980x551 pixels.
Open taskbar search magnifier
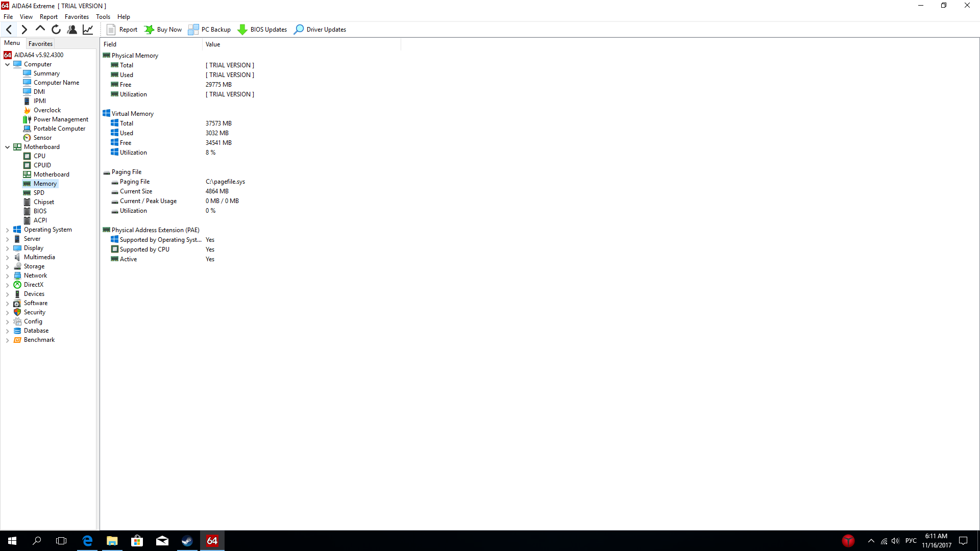37,541
